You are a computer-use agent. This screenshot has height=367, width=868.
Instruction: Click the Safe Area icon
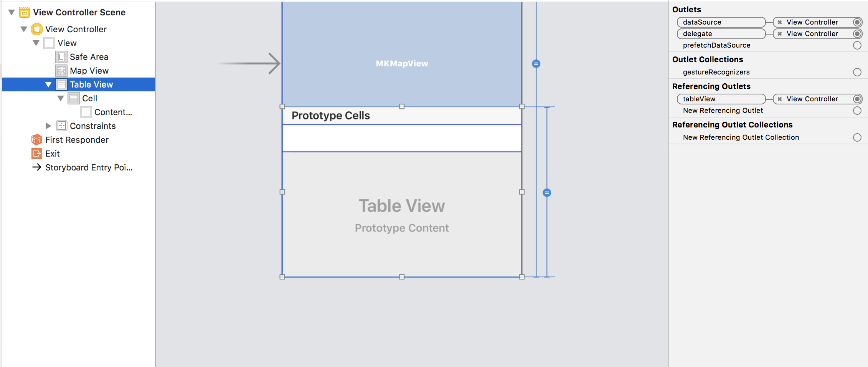(61, 57)
